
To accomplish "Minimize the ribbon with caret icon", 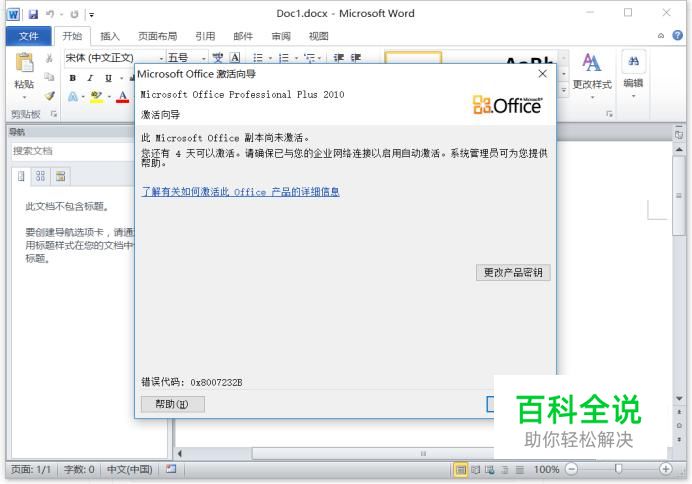I will [x=661, y=36].
